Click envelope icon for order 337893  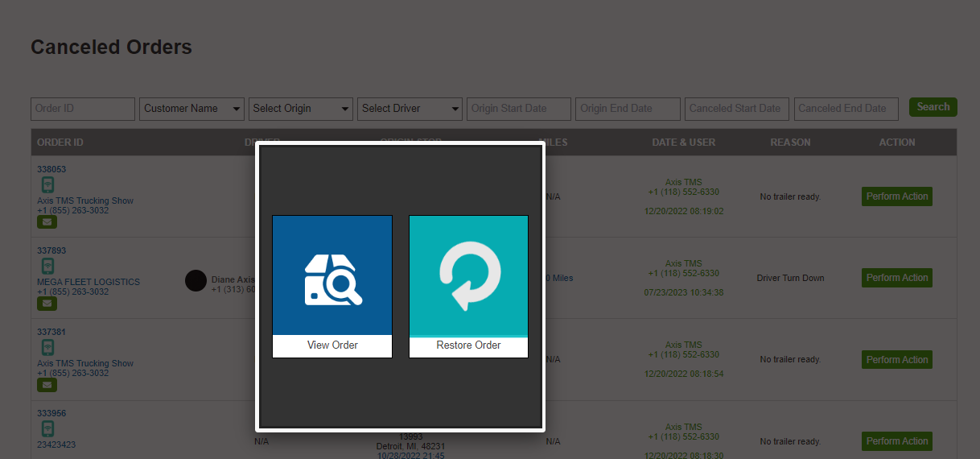coord(47,304)
